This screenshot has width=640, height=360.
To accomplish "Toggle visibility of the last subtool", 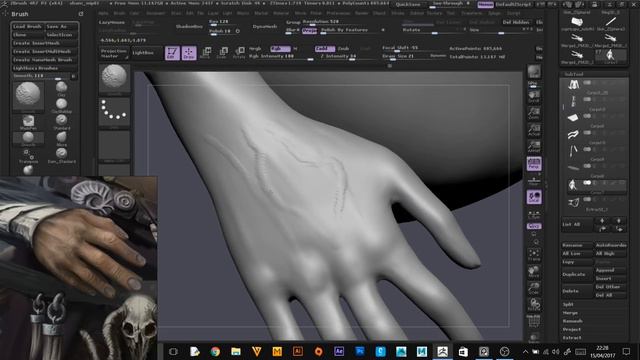I will point(587,199).
